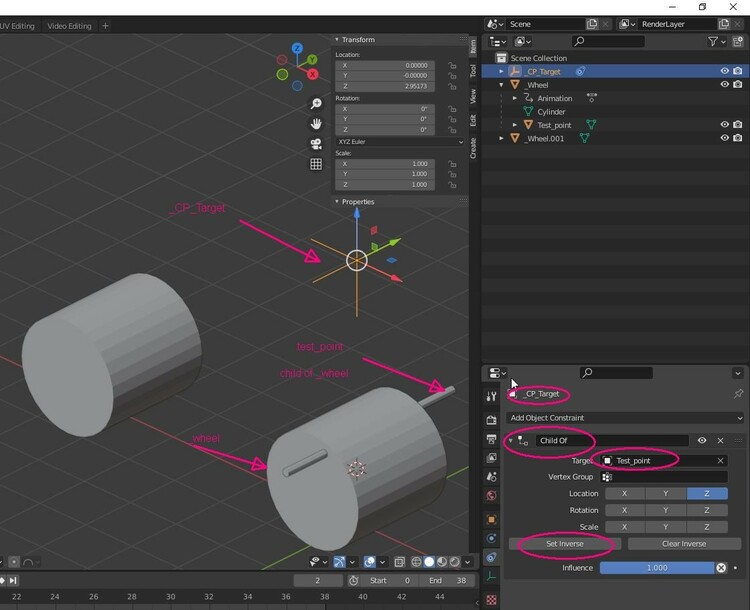Toggle Child Of constraint visibility eye
This screenshot has width=750, height=610.
point(702,440)
